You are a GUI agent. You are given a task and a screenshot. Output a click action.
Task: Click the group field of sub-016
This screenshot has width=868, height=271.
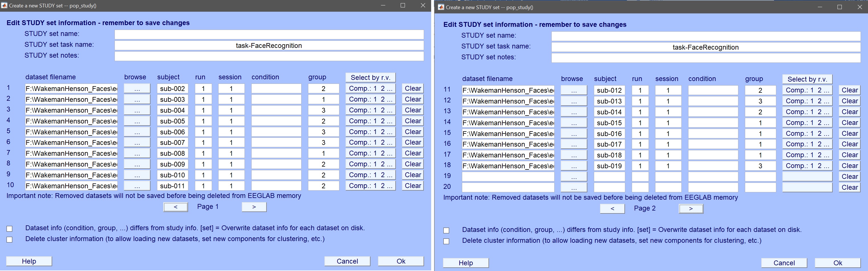coord(760,133)
